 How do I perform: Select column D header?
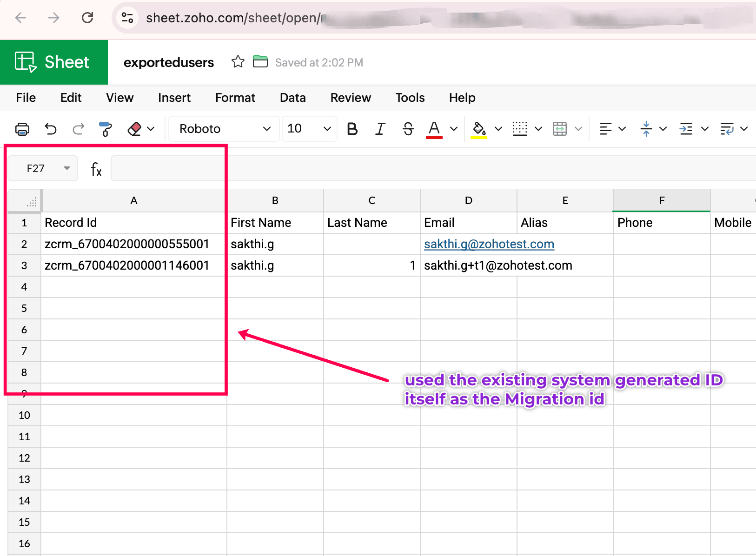(469, 201)
